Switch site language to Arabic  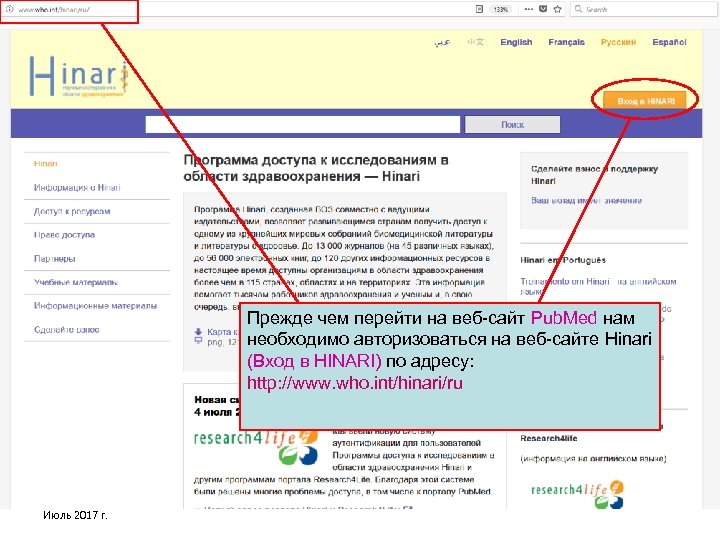(x=442, y=42)
